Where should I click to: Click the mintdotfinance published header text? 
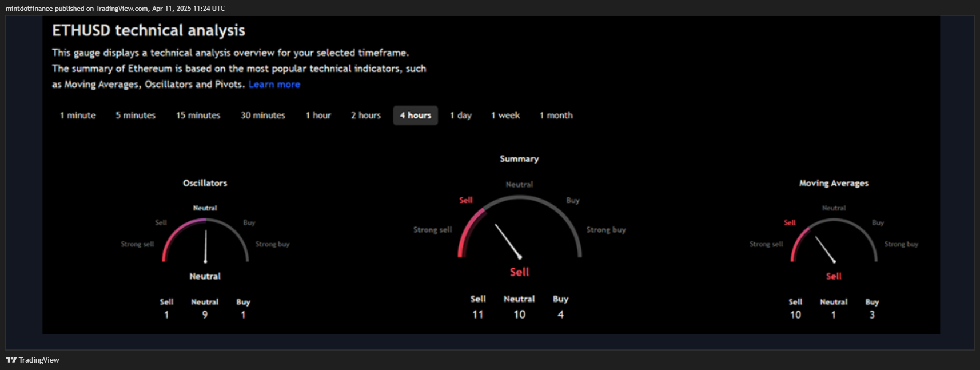point(115,9)
